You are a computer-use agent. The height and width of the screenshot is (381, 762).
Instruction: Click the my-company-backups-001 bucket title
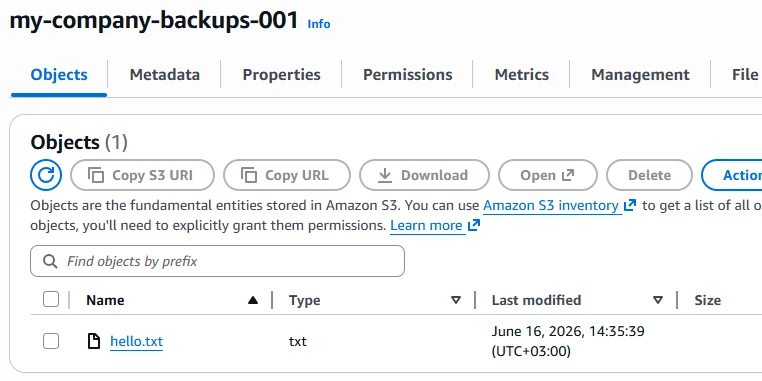pyautogui.click(x=154, y=21)
